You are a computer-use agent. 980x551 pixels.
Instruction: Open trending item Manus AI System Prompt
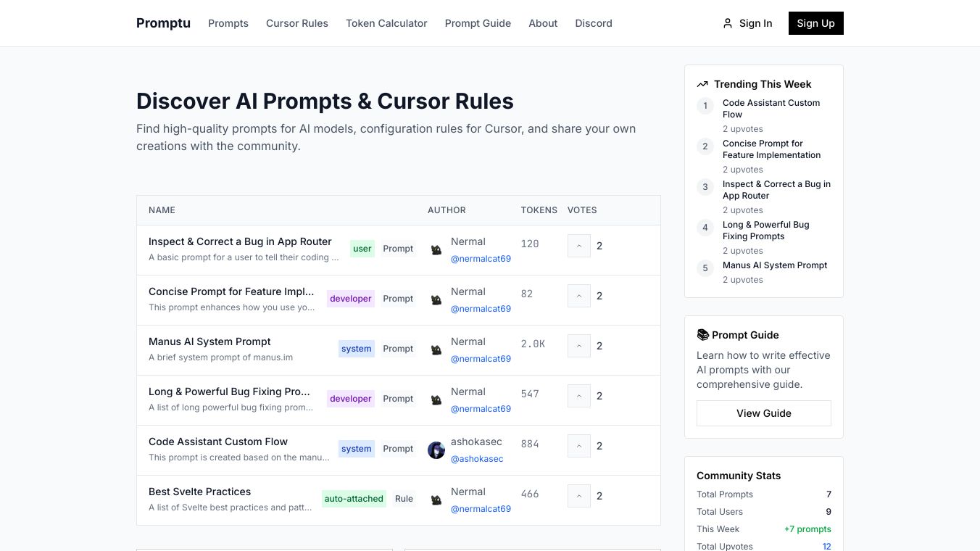coord(774,265)
